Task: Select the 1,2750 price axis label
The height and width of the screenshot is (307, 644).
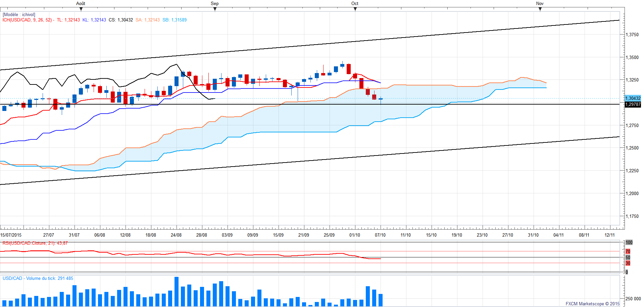Action: 632,125
